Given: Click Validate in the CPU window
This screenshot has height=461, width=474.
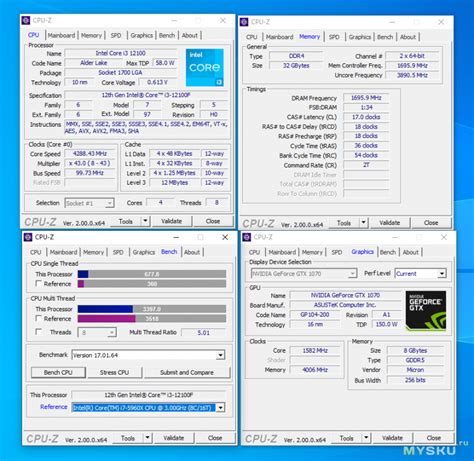Looking at the screenshot, I should [172, 221].
